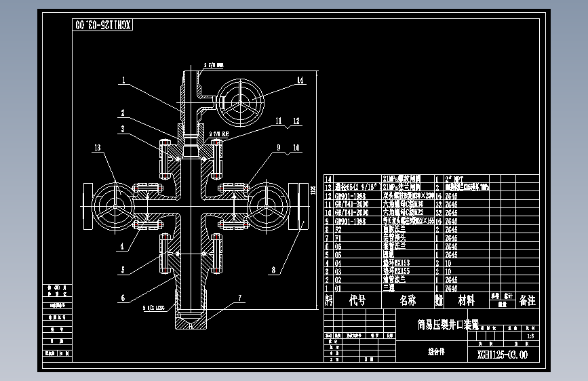The height and width of the screenshot is (381, 588).
Task: Select callout number 8 right of the drawing
Action: coord(274,270)
